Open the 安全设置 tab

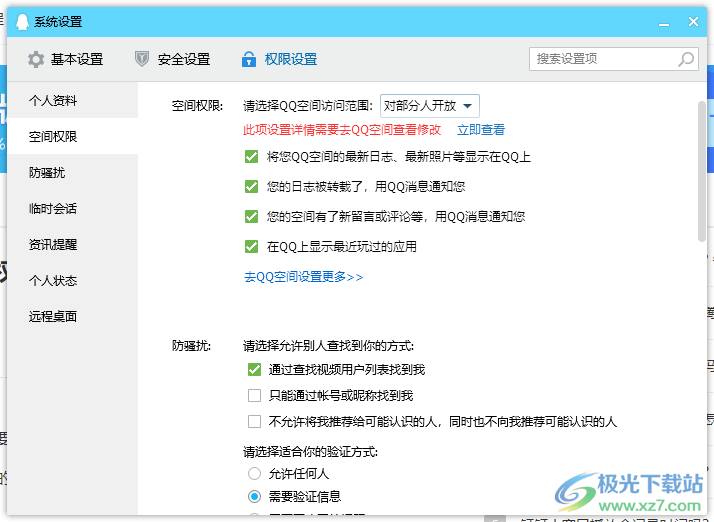pos(173,59)
